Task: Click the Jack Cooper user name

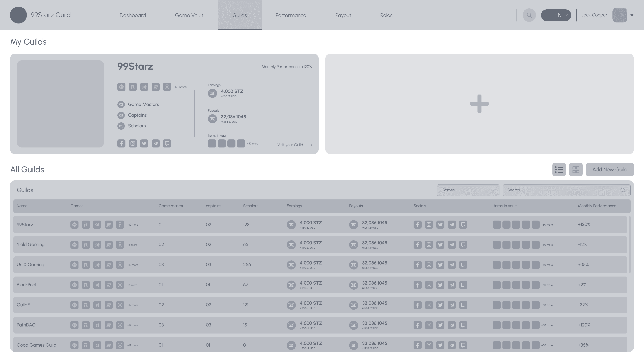Action: point(594,15)
